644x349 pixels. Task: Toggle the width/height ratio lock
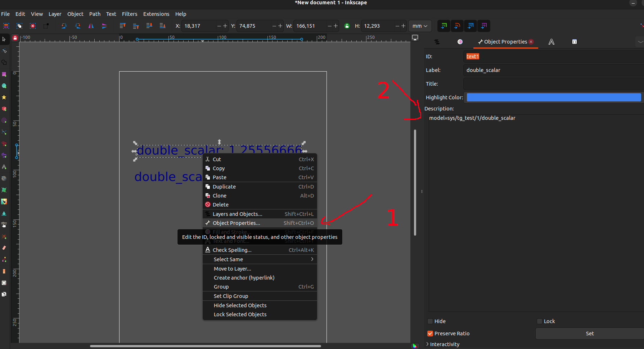[x=347, y=26]
